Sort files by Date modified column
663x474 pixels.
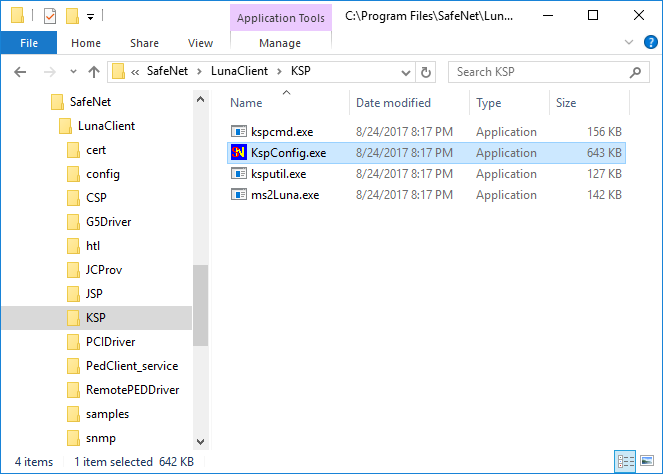pos(393,103)
